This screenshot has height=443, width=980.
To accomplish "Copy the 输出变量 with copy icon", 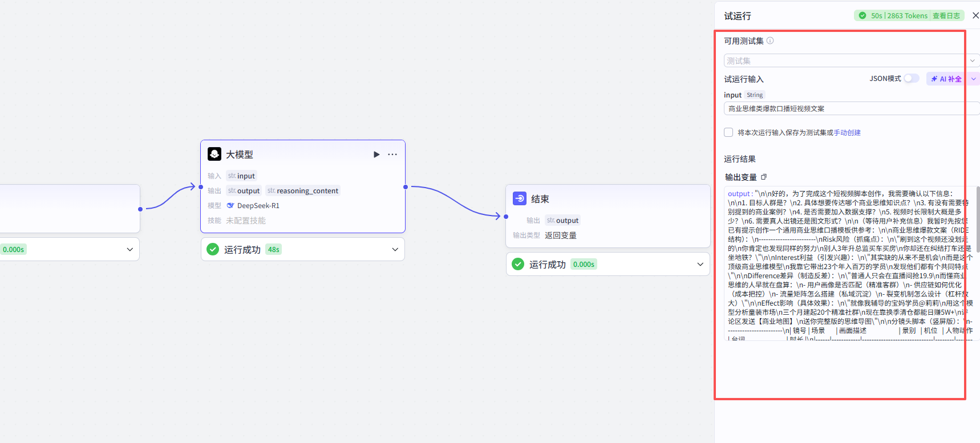I will click(x=764, y=177).
